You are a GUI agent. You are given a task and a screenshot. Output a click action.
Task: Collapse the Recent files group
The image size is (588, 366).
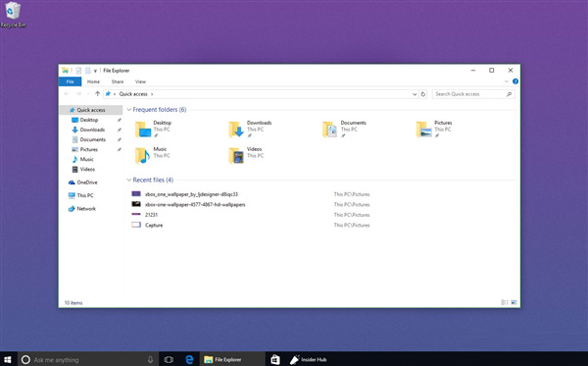pos(129,181)
